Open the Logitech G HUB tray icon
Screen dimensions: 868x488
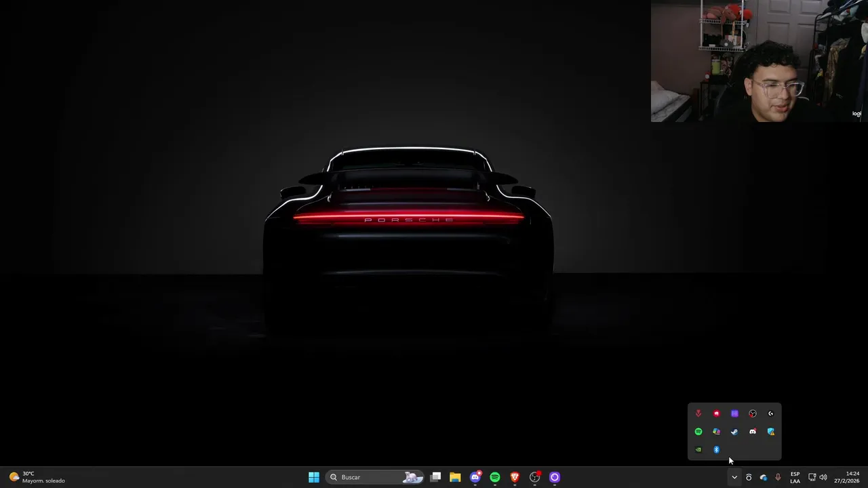[770, 413]
